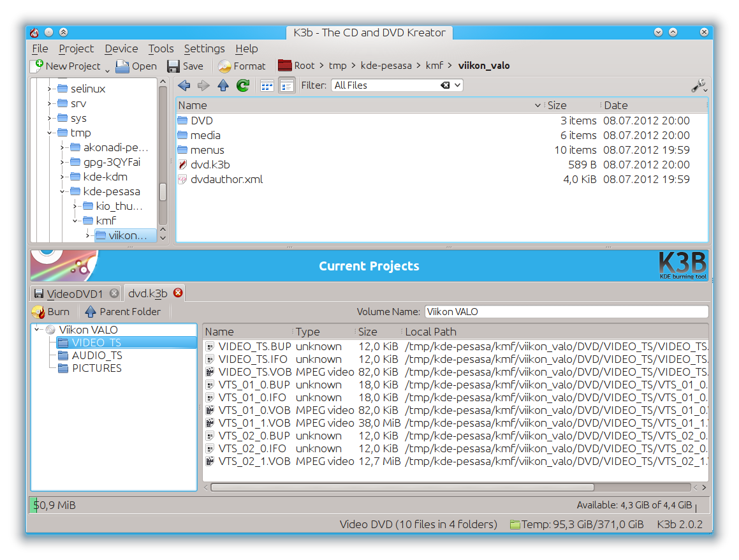The width and height of the screenshot is (739, 560).
Task: Expand the sys folder in tree
Action: point(50,118)
